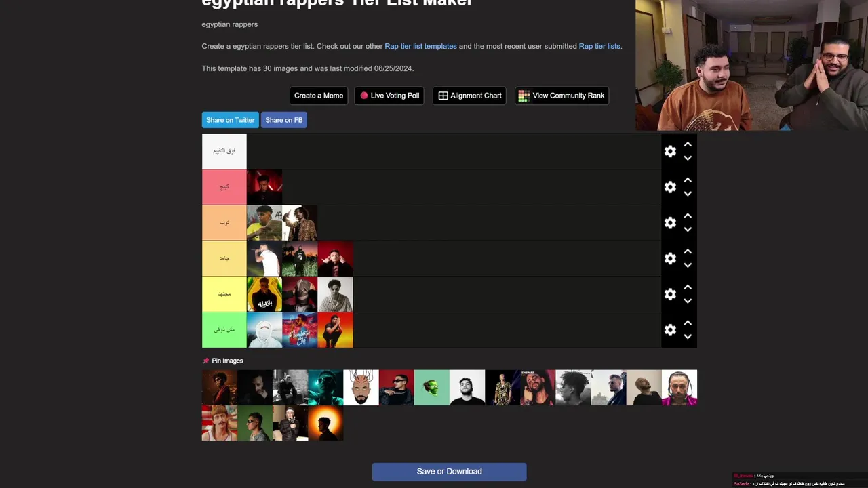Pick the man in black tee on white image

click(467, 388)
